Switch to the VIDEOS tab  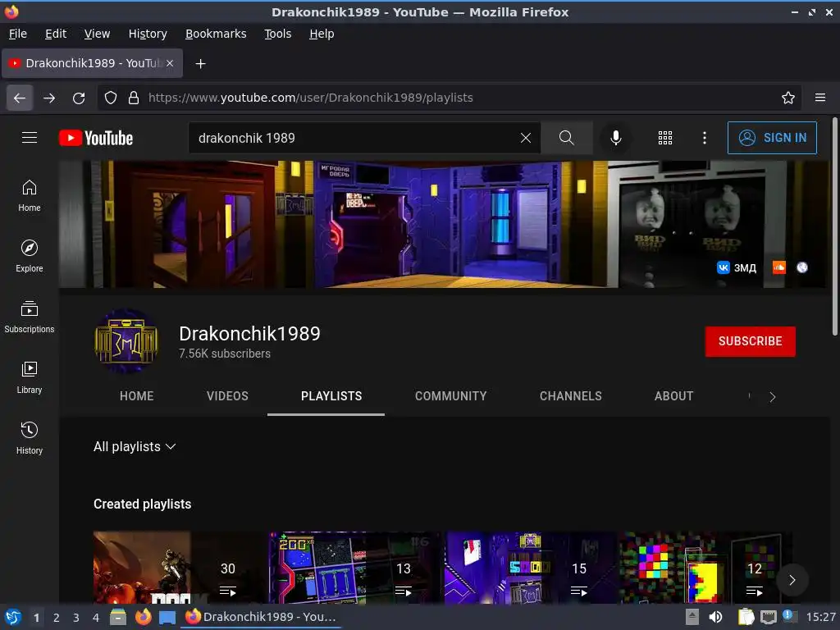coord(228,396)
